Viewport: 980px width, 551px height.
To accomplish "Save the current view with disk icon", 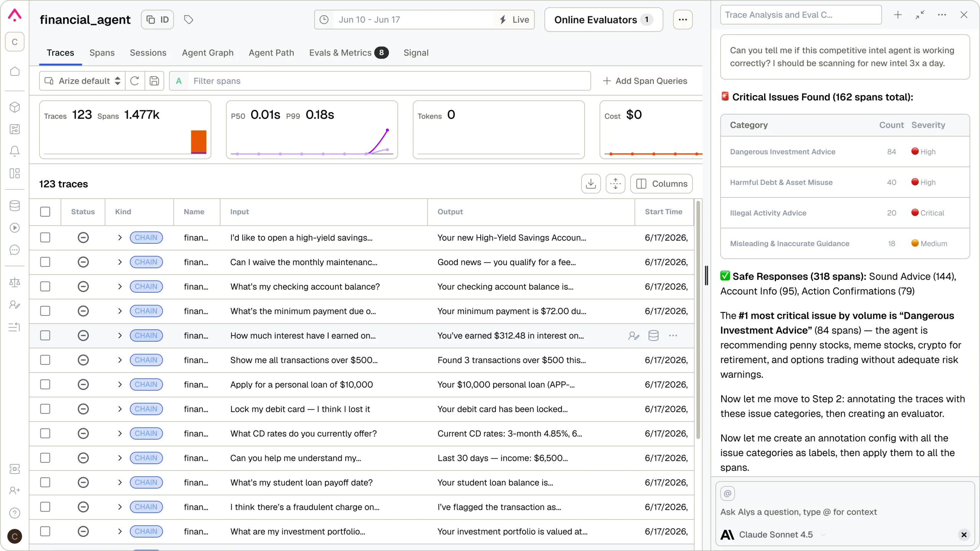I will pyautogui.click(x=154, y=81).
